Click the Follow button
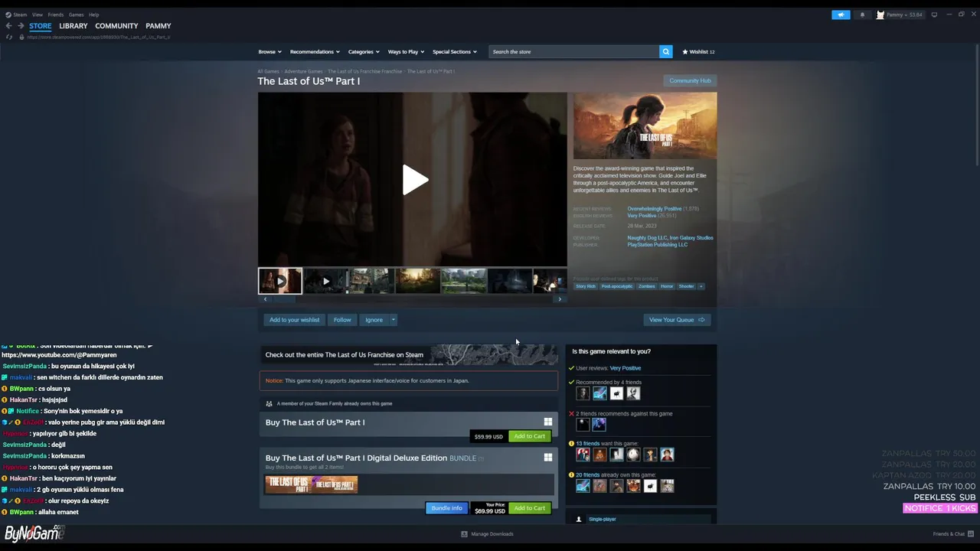The width and height of the screenshot is (980, 551). [x=342, y=320]
